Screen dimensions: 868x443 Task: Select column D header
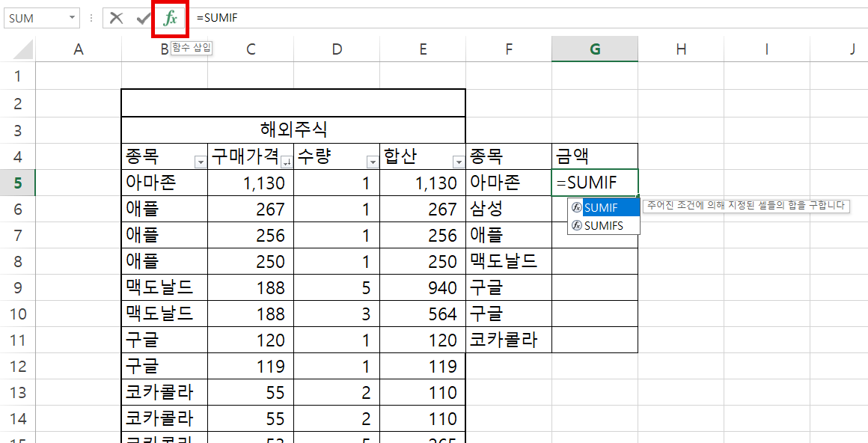click(x=337, y=49)
